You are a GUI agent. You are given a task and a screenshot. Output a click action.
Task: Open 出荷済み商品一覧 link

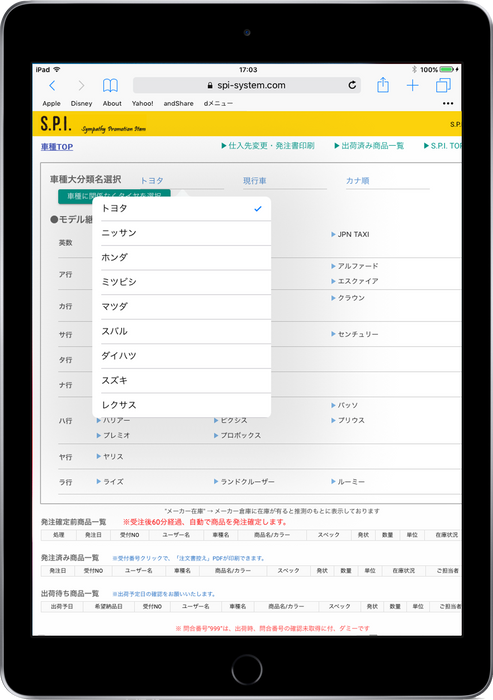tap(369, 146)
